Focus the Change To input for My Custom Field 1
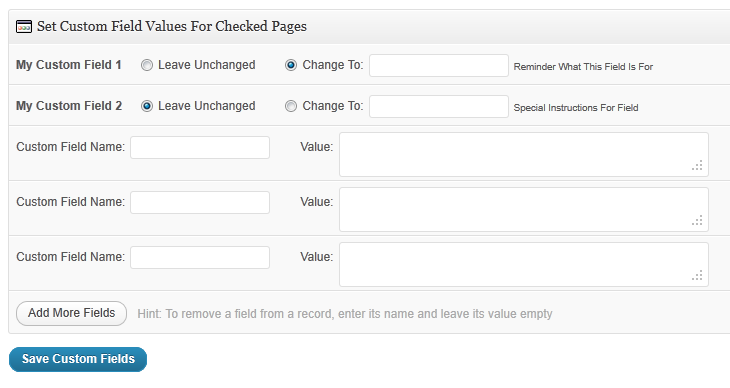Screen dimensions: 730x388 [x=439, y=66]
